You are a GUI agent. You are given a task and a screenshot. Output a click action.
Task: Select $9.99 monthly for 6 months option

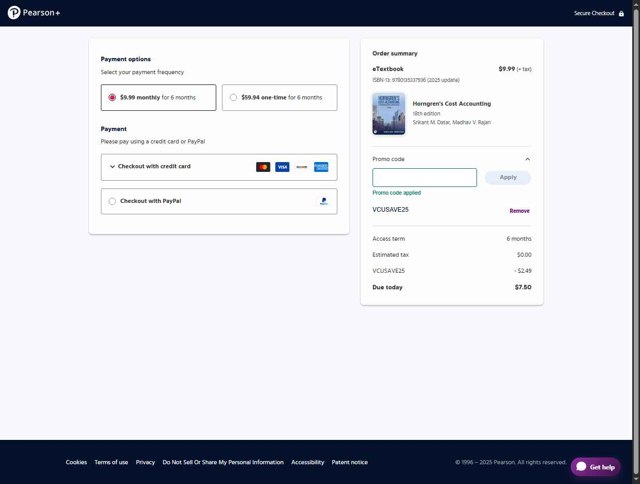tap(158, 98)
